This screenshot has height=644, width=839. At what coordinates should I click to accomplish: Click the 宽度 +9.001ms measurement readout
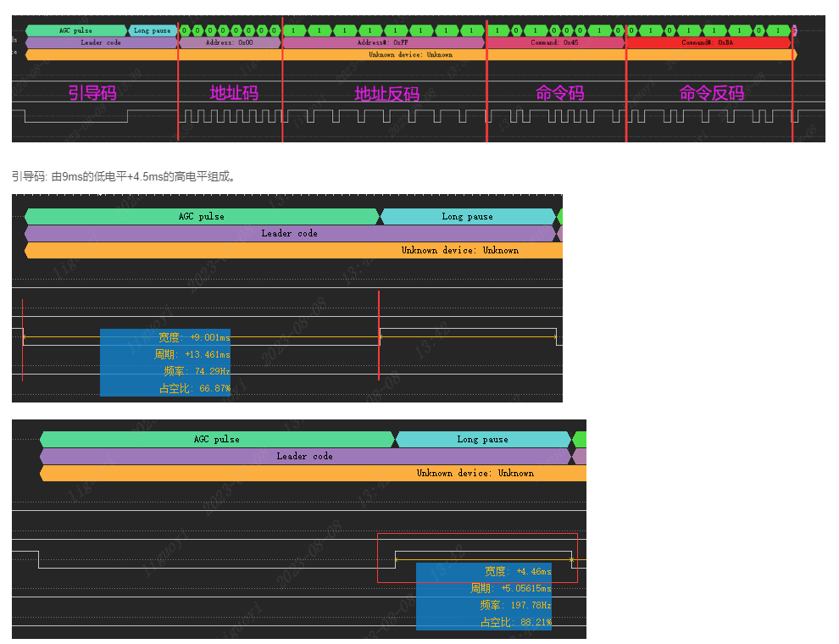point(194,337)
